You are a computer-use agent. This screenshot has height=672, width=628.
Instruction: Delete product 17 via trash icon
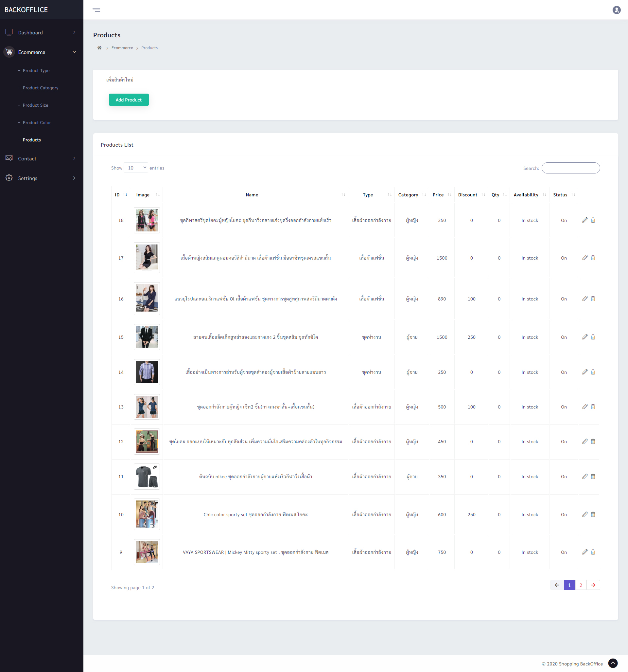point(593,258)
